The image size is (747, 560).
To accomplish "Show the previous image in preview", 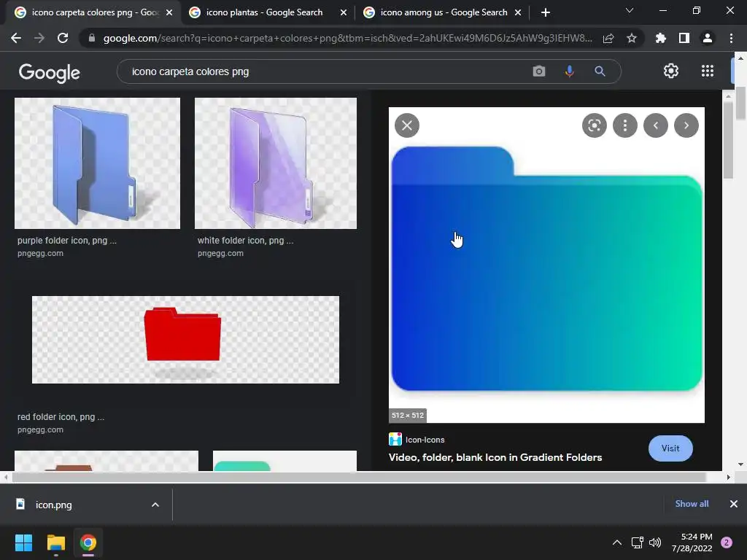I will 656,125.
